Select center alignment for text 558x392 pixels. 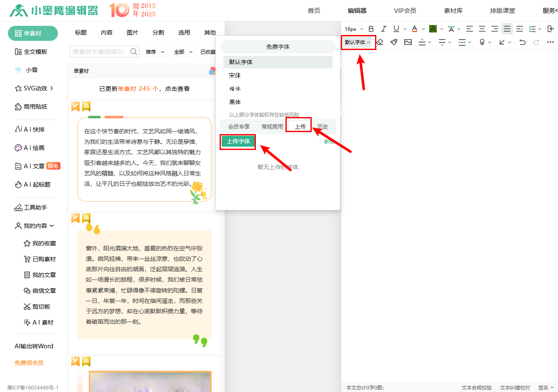[481, 28]
